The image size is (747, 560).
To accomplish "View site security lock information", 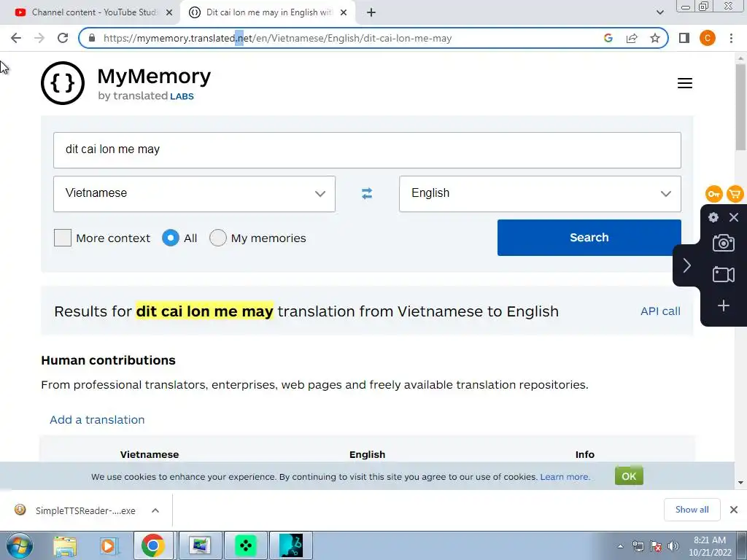I will pyautogui.click(x=92, y=38).
